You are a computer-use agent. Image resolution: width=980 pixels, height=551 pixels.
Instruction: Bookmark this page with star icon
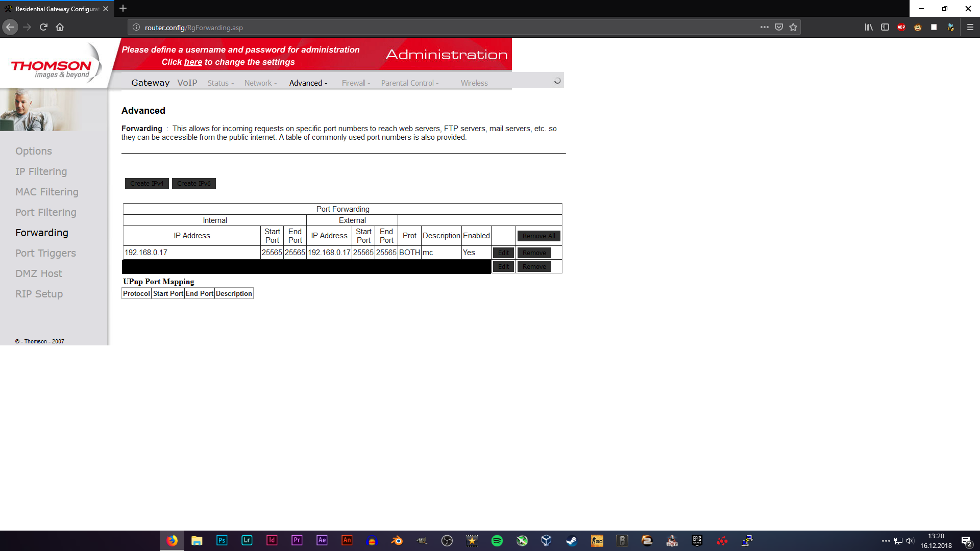click(793, 28)
